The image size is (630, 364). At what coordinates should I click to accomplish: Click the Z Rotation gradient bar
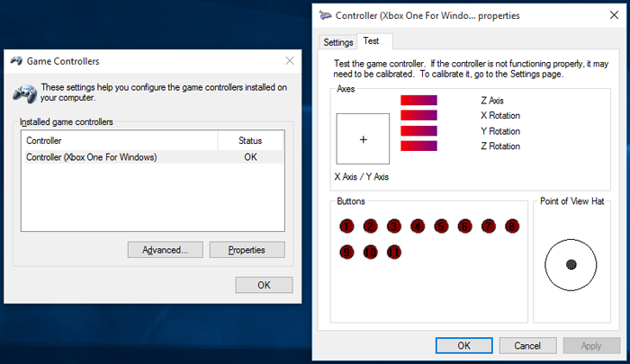coord(418,146)
